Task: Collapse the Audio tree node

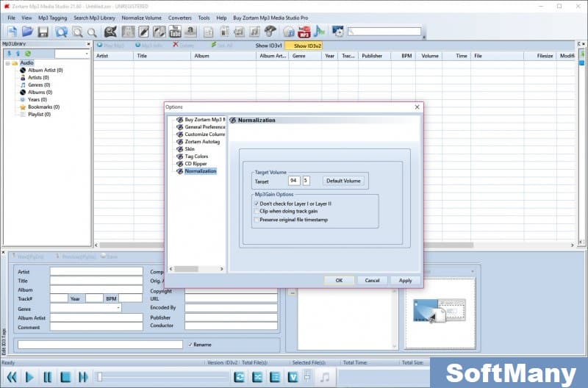Action: (7, 63)
